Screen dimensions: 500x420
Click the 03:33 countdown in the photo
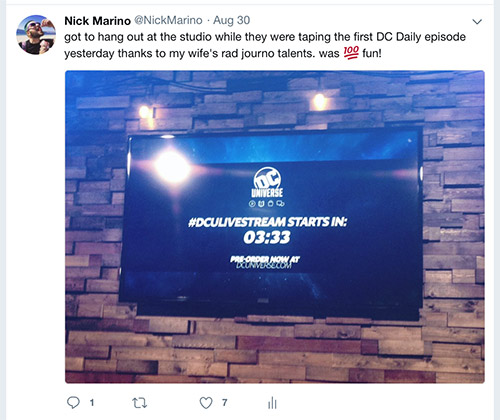267,238
